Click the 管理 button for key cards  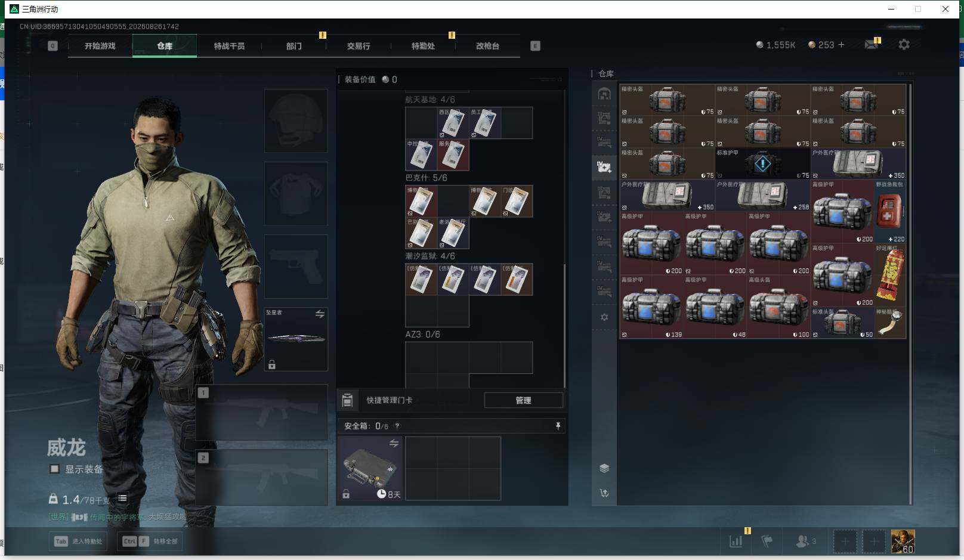(x=523, y=400)
